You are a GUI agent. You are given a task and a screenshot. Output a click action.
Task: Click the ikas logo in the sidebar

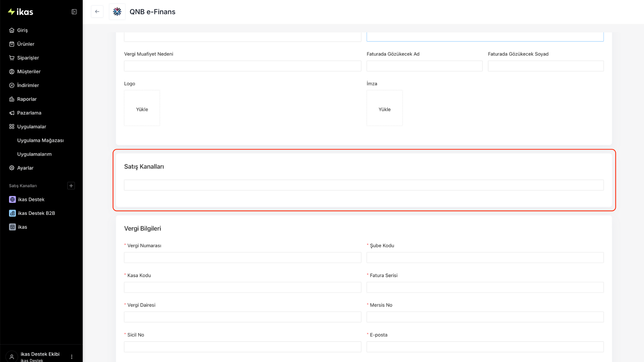point(20,12)
